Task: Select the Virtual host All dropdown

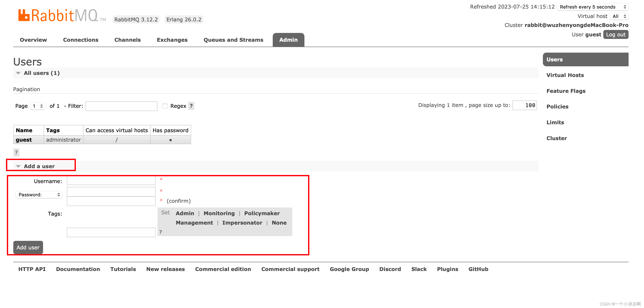Action: (x=619, y=16)
